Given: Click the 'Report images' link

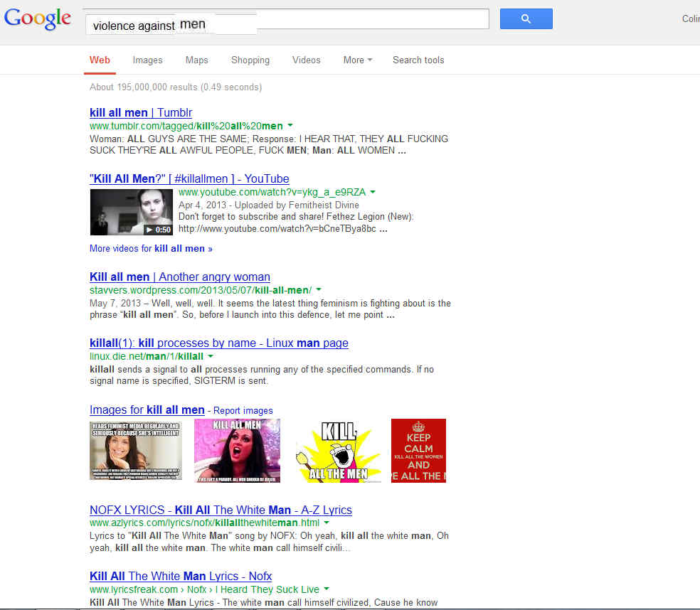Looking at the screenshot, I should click(x=243, y=410).
